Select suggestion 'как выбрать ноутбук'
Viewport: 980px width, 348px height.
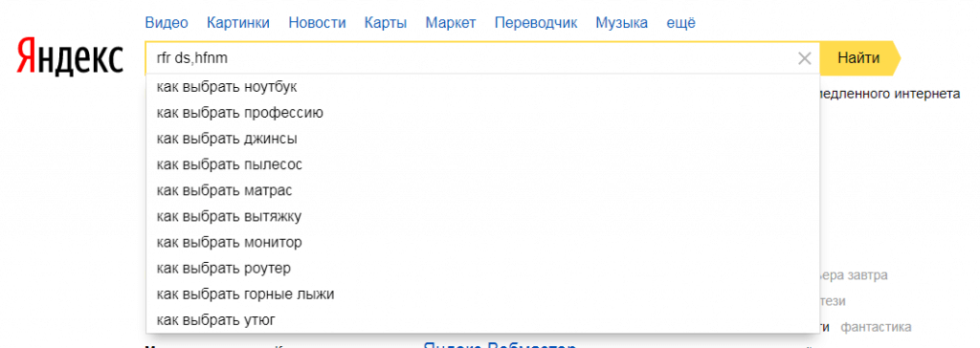point(482,87)
